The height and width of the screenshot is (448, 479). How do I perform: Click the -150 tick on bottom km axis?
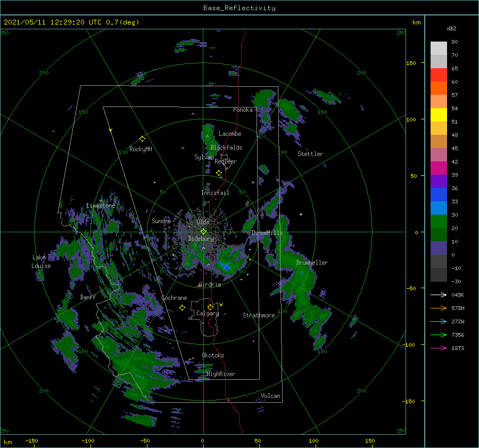[x=31, y=441]
